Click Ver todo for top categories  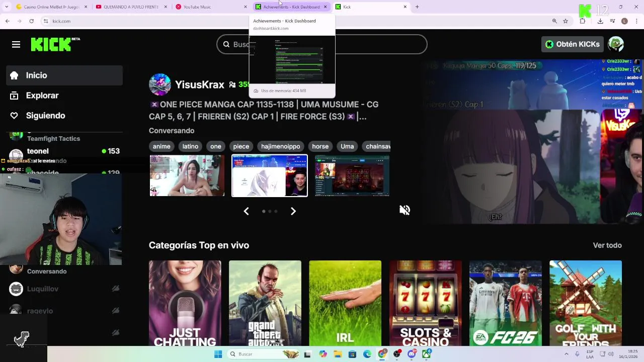tap(607, 245)
